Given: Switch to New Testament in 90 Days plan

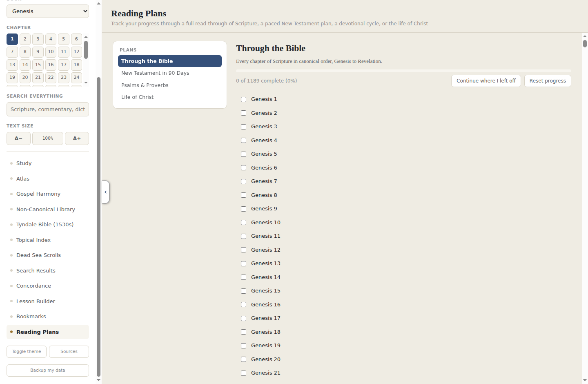Looking at the screenshot, I should [x=170, y=73].
